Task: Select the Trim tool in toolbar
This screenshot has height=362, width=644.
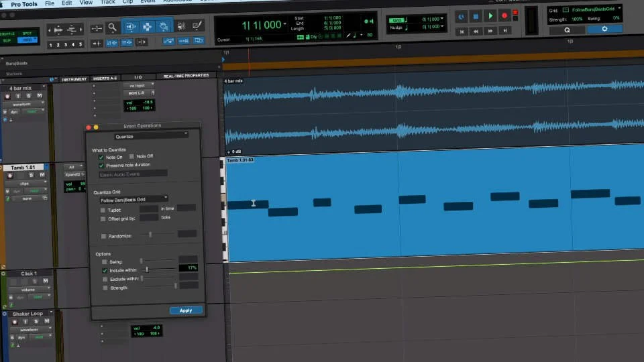Action: tap(131, 27)
